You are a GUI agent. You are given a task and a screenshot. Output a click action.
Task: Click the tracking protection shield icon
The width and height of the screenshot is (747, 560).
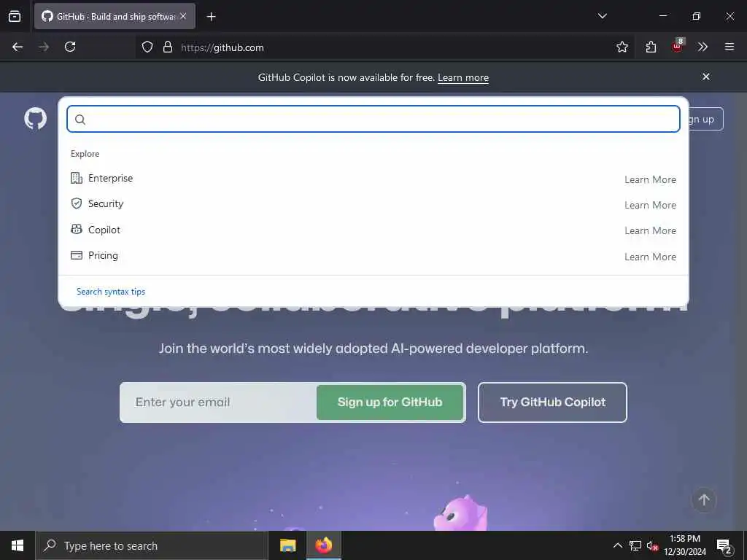tap(147, 47)
